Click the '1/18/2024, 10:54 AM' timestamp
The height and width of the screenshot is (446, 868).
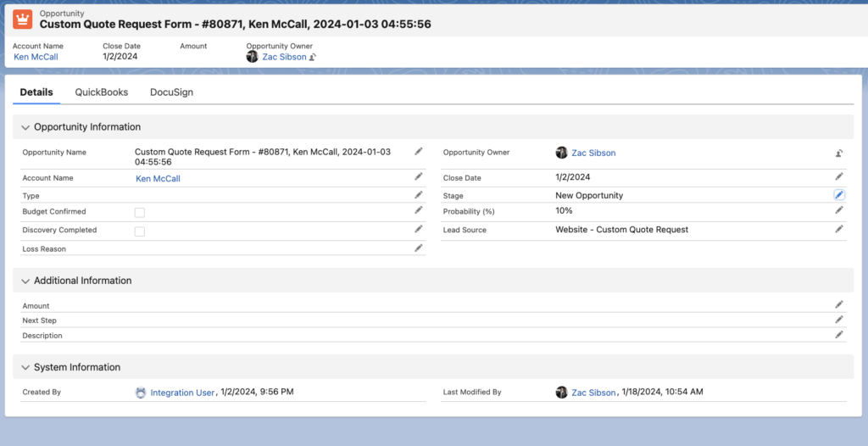[663, 393]
